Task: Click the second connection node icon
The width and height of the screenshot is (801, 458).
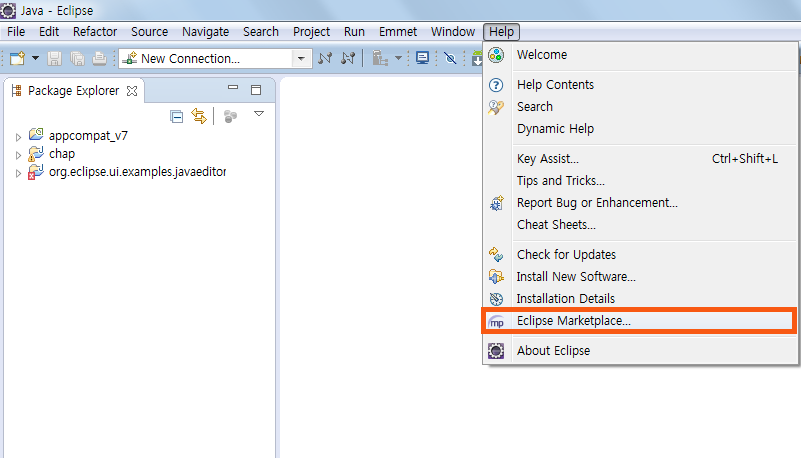Action: pos(348,58)
